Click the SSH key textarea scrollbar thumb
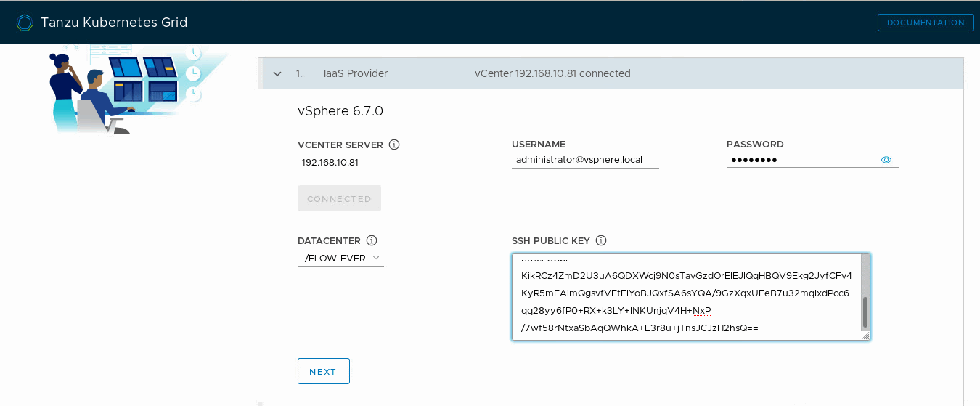 (865, 312)
